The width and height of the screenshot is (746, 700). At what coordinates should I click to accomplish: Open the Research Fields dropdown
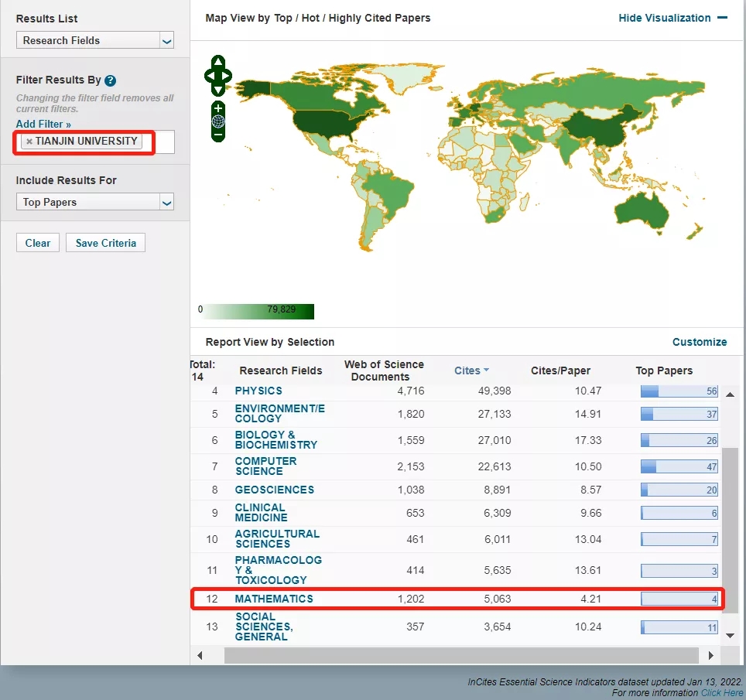coord(94,41)
